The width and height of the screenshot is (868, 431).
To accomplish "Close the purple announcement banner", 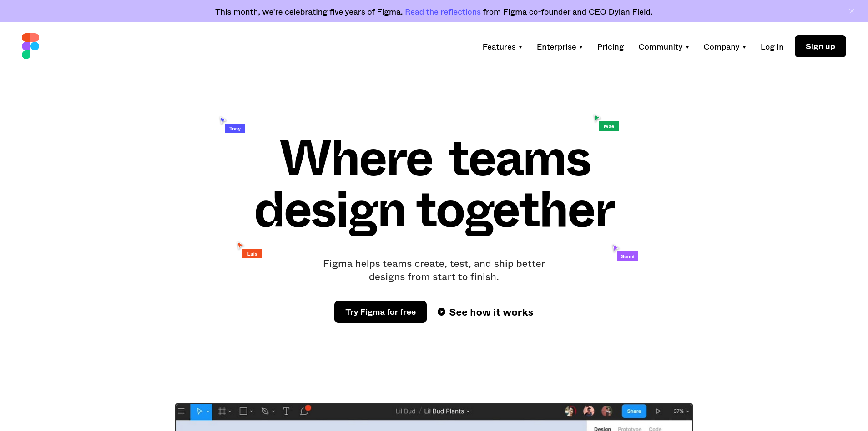I will [852, 11].
